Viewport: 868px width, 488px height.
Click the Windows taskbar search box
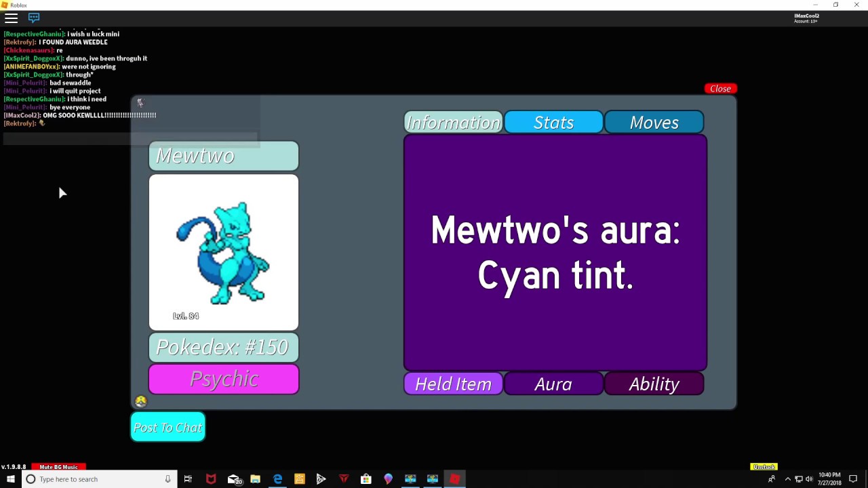click(x=99, y=479)
